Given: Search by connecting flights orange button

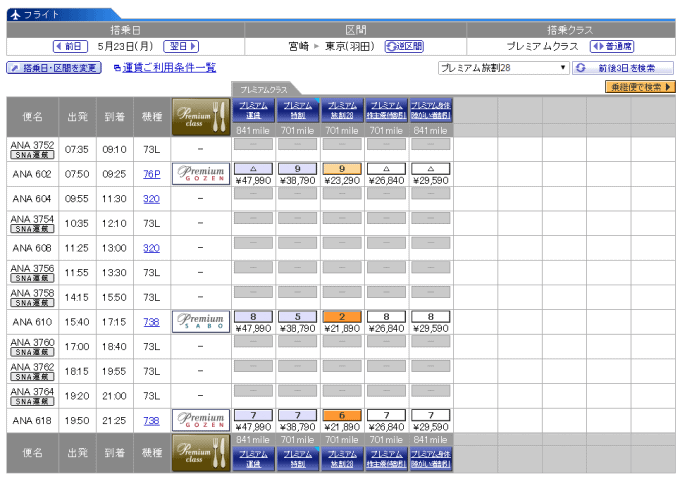Looking at the screenshot, I should [640, 87].
